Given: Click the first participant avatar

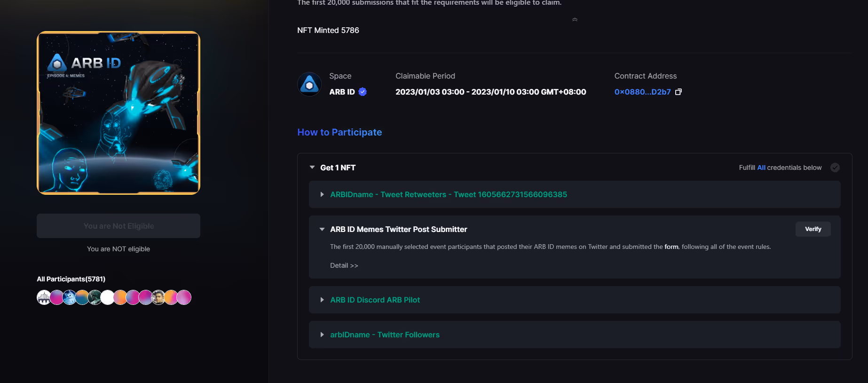Looking at the screenshot, I should tap(44, 297).
